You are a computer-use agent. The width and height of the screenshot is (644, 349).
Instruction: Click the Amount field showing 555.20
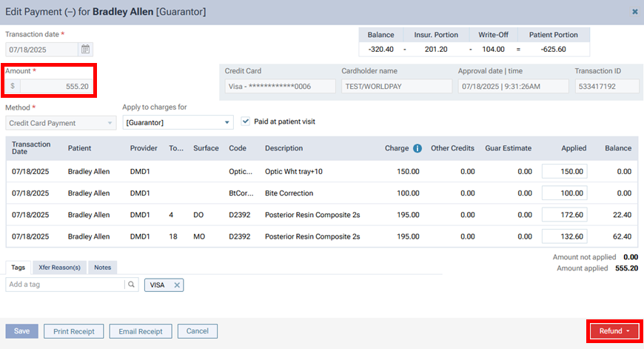pyautogui.click(x=56, y=87)
